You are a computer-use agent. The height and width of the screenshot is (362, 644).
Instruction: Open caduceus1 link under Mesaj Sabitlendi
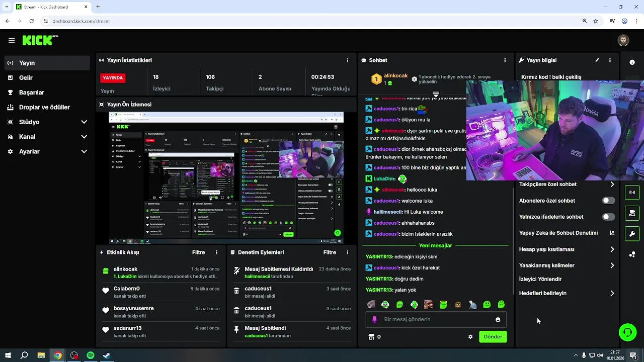click(x=256, y=336)
